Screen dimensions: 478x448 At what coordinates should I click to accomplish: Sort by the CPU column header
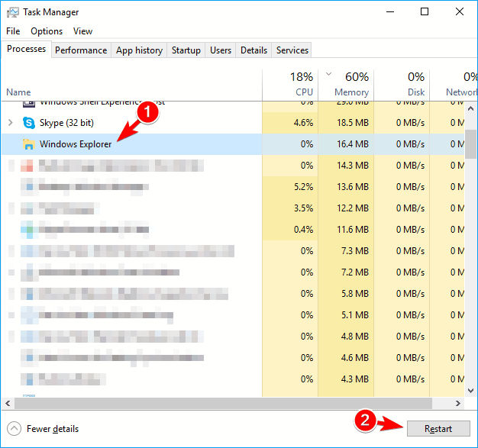290,85
